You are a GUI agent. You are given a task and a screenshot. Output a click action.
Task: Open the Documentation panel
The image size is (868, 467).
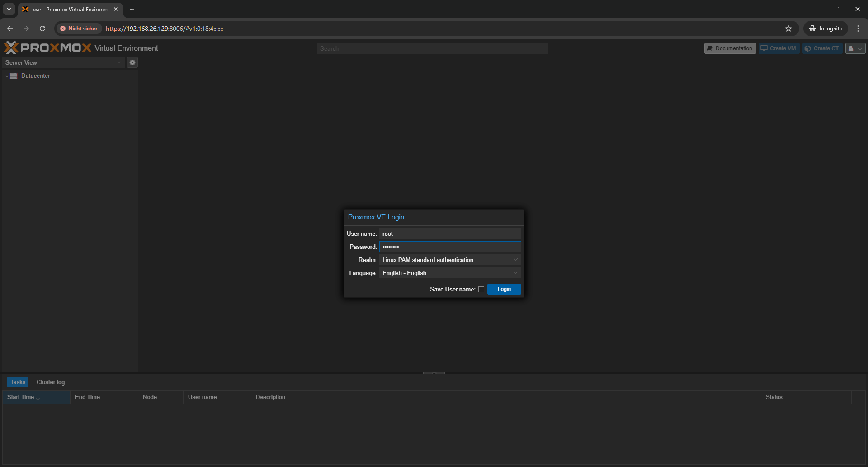click(x=730, y=48)
